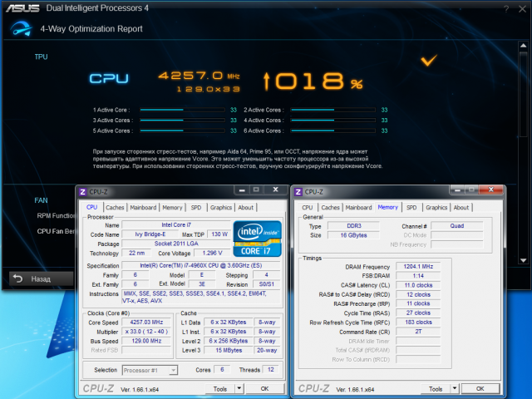Click the FSB:DRAM ratio 1:14 value
Screen dimensions: 532x399
click(418, 276)
